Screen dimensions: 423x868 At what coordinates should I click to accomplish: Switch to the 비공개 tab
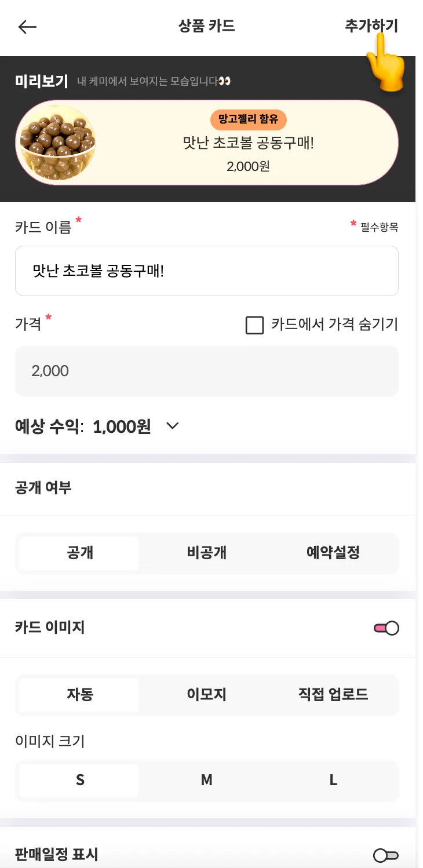click(206, 553)
